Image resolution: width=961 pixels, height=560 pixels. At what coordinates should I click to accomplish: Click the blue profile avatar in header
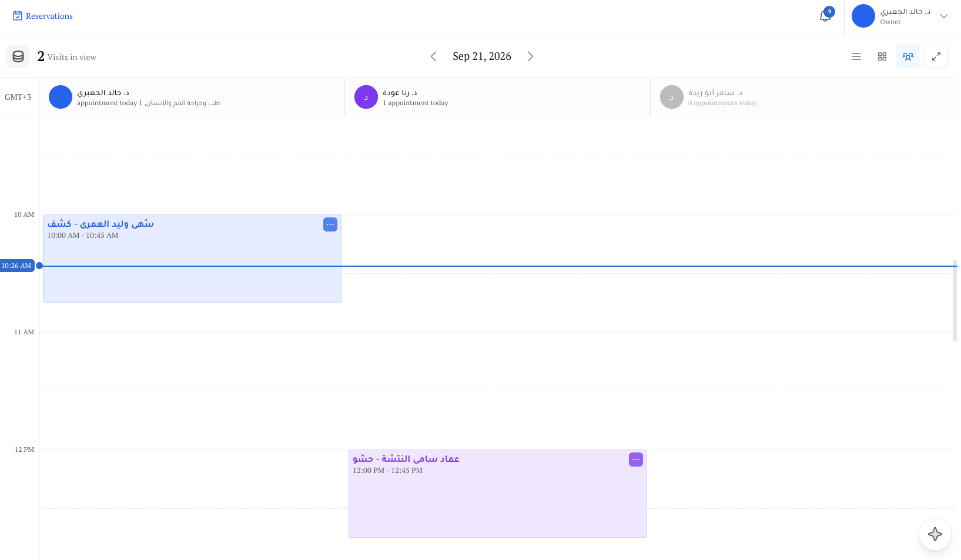(863, 16)
